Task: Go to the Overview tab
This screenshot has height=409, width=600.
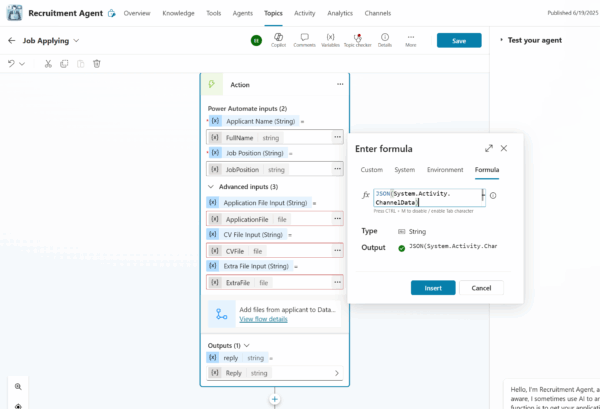Action: tap(137, 13)
